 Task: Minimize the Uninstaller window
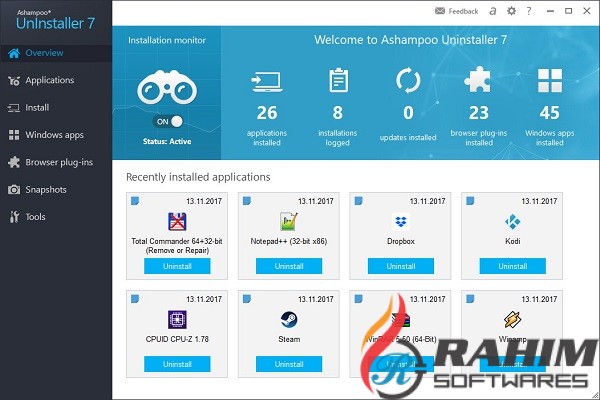click(x=550, y=11)
